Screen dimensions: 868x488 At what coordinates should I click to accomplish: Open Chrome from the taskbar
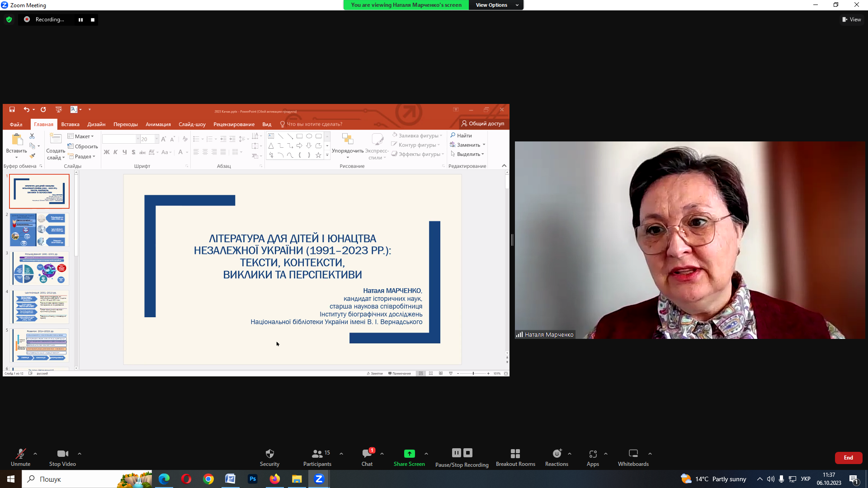point(208,479)
